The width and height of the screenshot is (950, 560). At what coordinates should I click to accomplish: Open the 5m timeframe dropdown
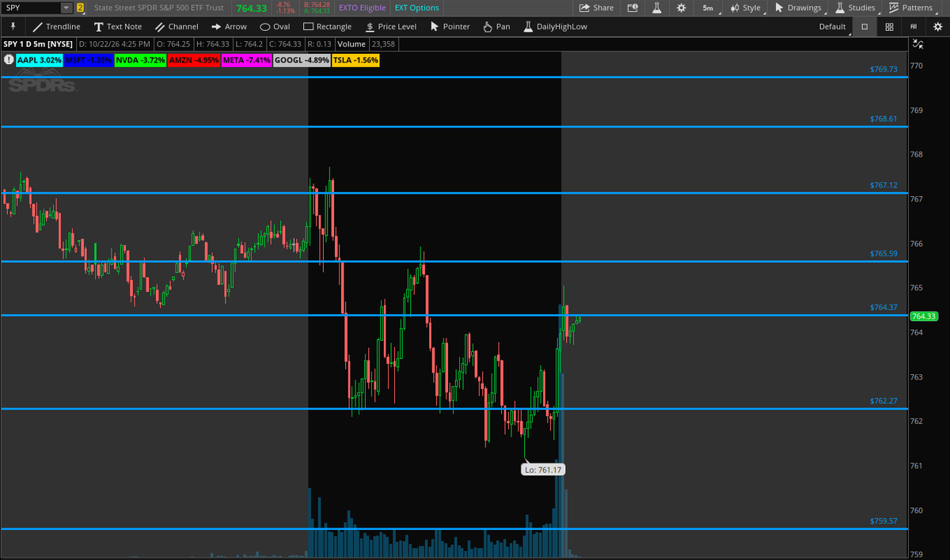[707, 8]
